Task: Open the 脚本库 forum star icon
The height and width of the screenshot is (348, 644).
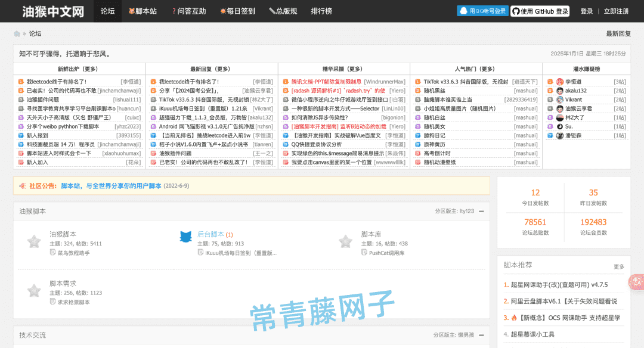Action: 345,241
